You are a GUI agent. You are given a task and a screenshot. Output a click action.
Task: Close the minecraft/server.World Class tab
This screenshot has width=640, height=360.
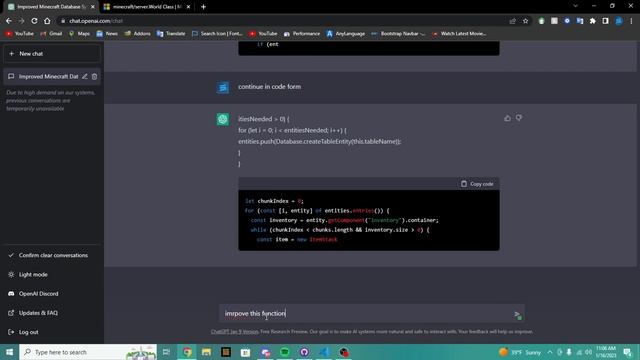[x=188, y=7]
